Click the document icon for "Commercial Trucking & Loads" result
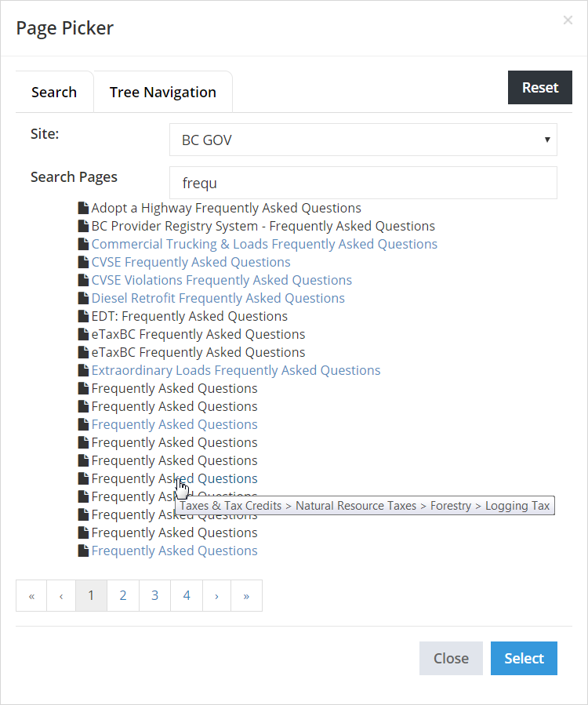The image size is (588, 705). point(83,244)
